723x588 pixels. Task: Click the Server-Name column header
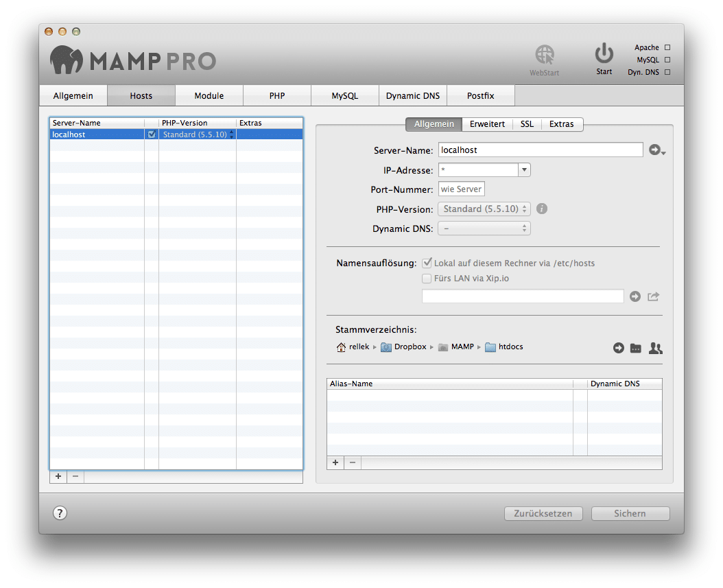point(97,123)
